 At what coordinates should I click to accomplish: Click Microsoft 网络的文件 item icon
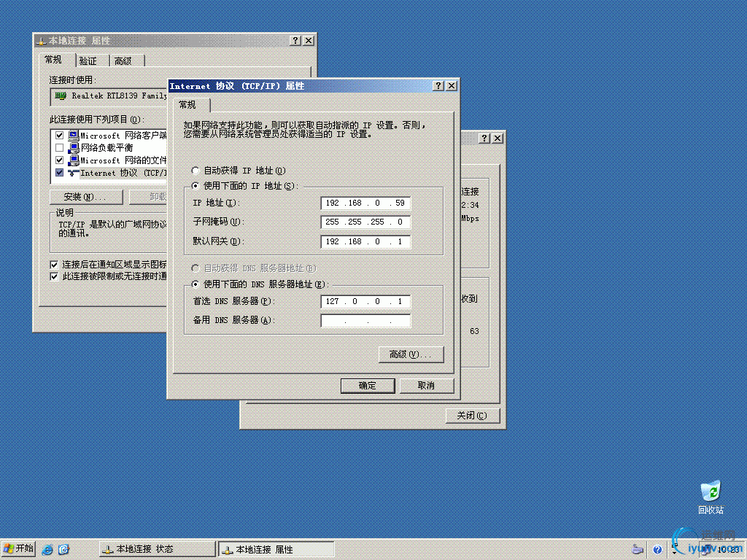pos(73,160)
